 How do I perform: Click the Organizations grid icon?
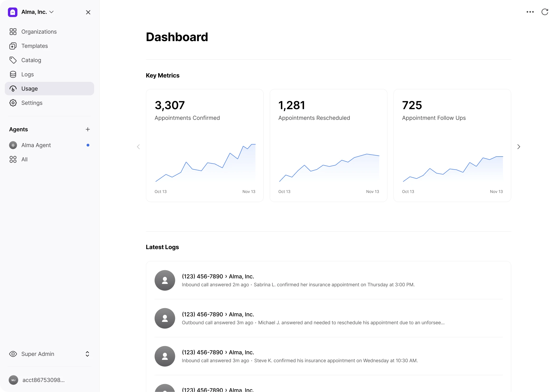pyautogui.click(x=13, y=32)
